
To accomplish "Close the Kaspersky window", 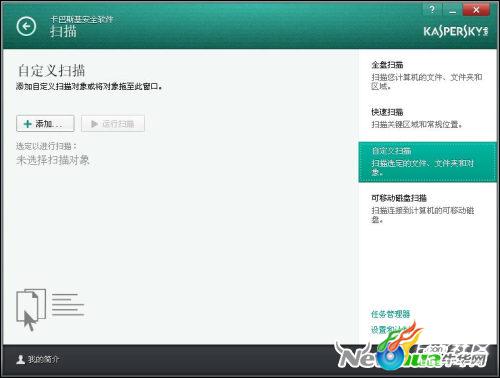I will pyautogui.click(x=476, y=10).
